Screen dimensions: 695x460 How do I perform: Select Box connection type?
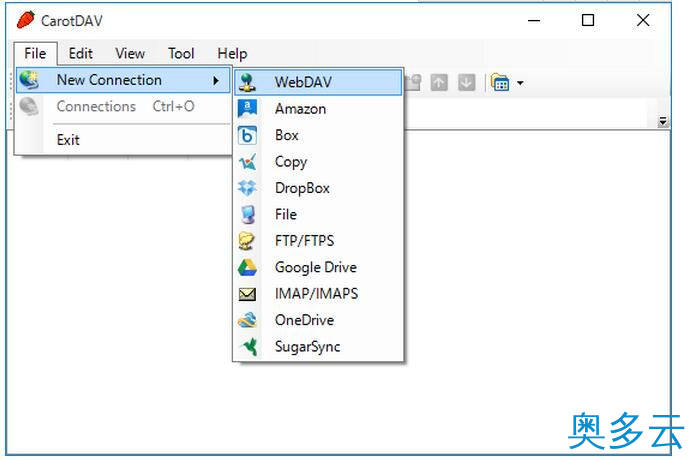(x=318, y=135)
